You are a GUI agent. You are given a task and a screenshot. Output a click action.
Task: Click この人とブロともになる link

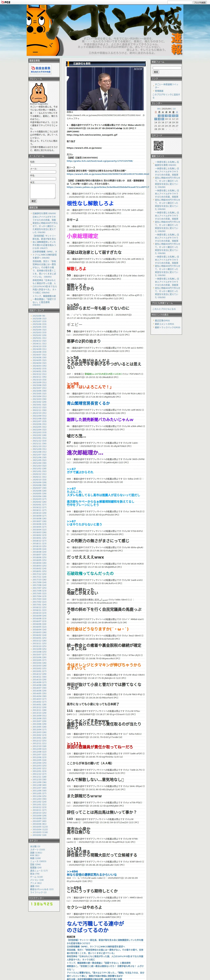tap(164, 309)
